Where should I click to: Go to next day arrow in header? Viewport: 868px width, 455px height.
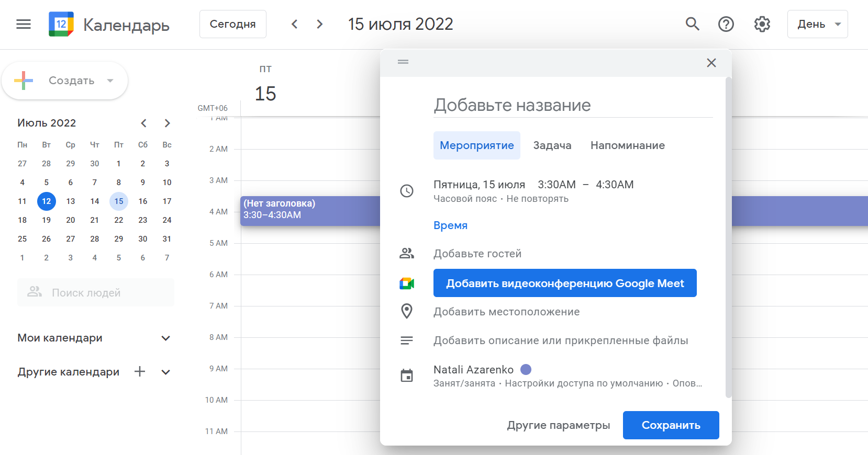[320, 24]
